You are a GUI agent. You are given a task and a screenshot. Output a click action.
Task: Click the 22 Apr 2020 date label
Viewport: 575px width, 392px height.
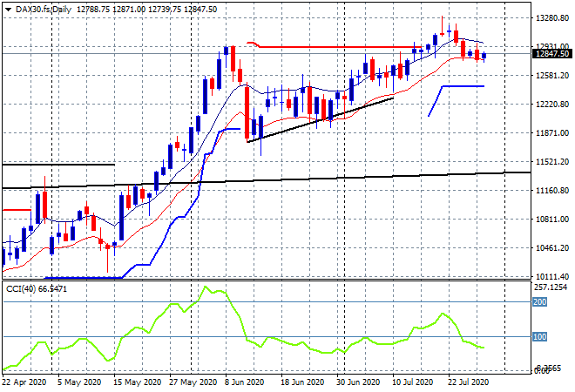click(x=24, y=382)
